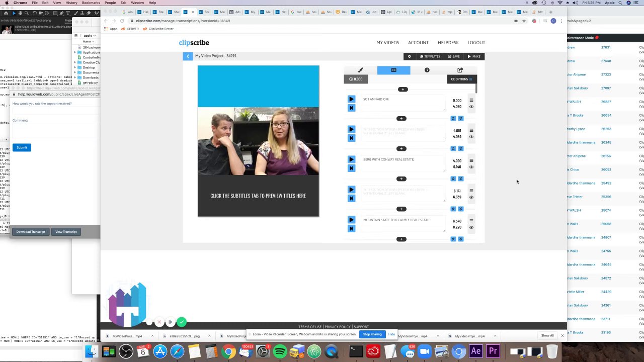Screen dimensions: 644x362
Task: Play blank caption starting at 4.081
Action: 351,129
